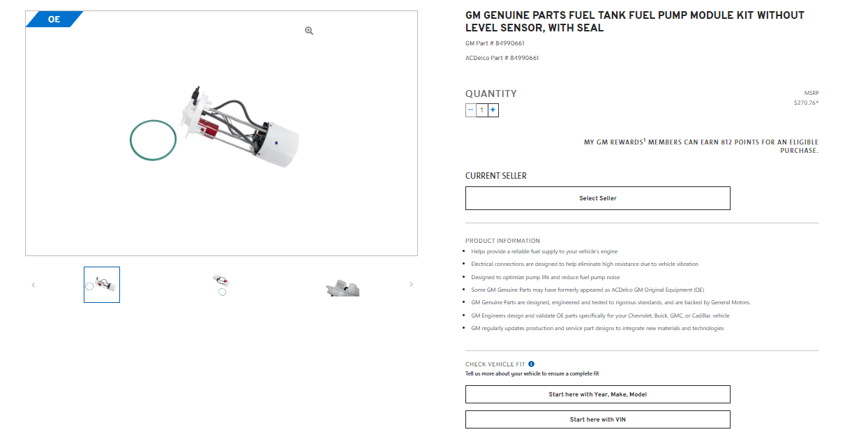868x432 pixels.
Task: Click the GM Part # 84990661 text
Action: coord(495,43)
